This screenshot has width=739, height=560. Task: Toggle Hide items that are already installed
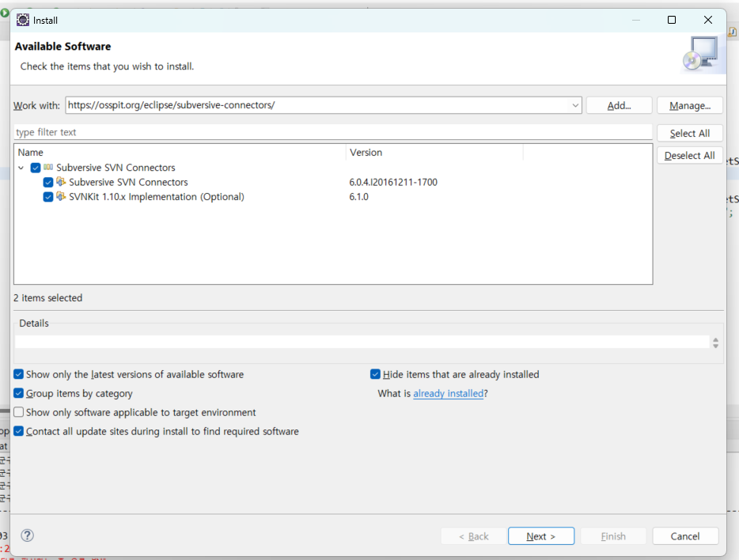tap(375, 374)
